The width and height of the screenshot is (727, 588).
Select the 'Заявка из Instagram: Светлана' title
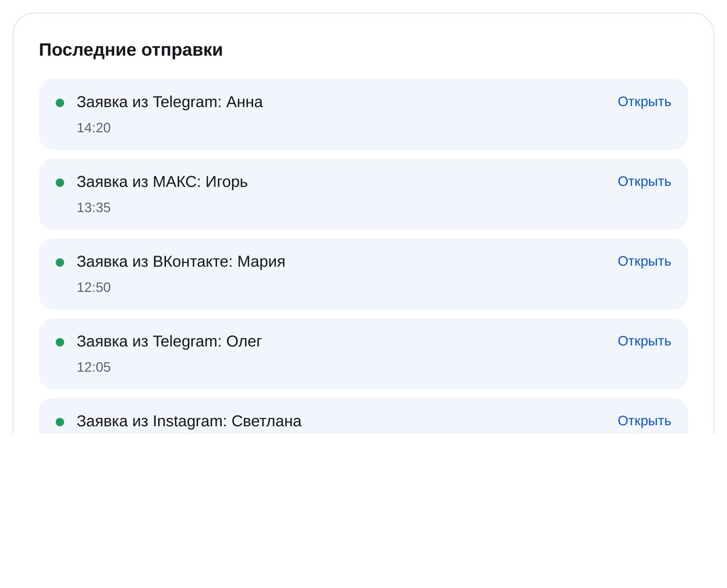point(189,421)
